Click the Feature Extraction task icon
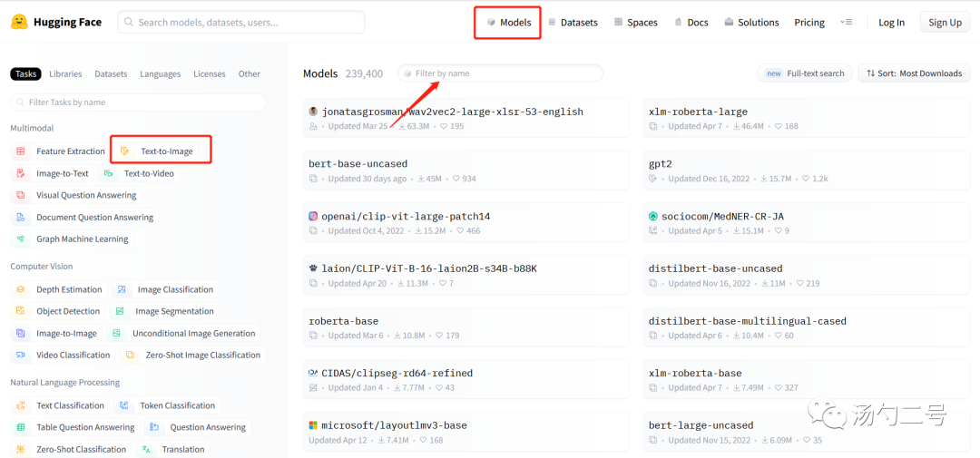Image resolution: width=980 pixels, height=458 pixels. [x=21, y=151]
